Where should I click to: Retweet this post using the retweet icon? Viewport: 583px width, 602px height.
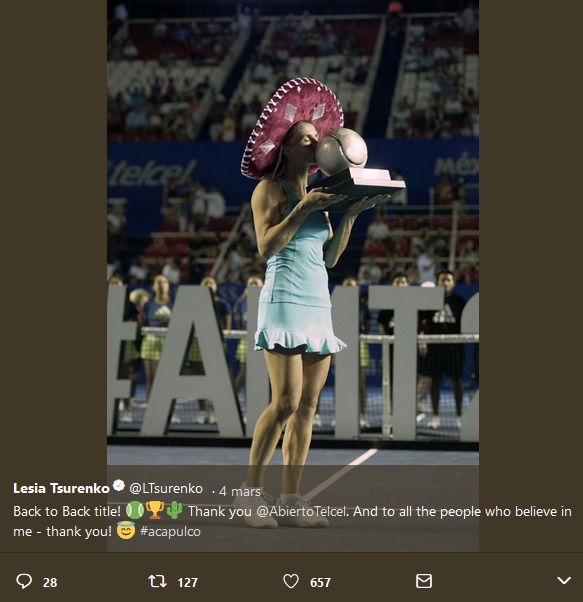tap(157, 581)
